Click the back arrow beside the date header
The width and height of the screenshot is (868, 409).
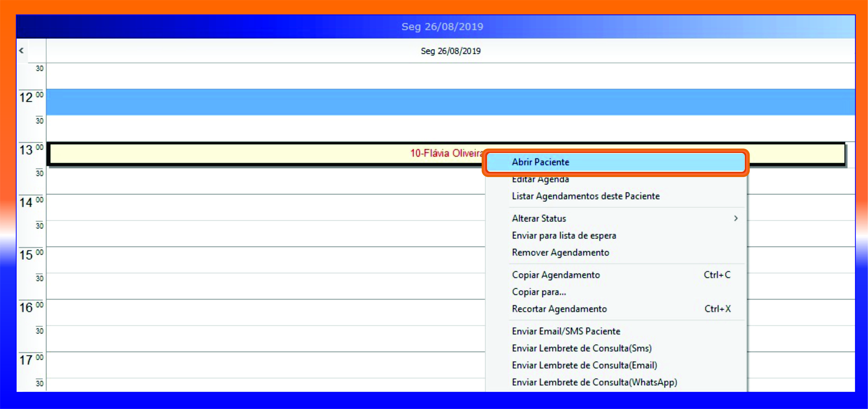tap(22, 51)
